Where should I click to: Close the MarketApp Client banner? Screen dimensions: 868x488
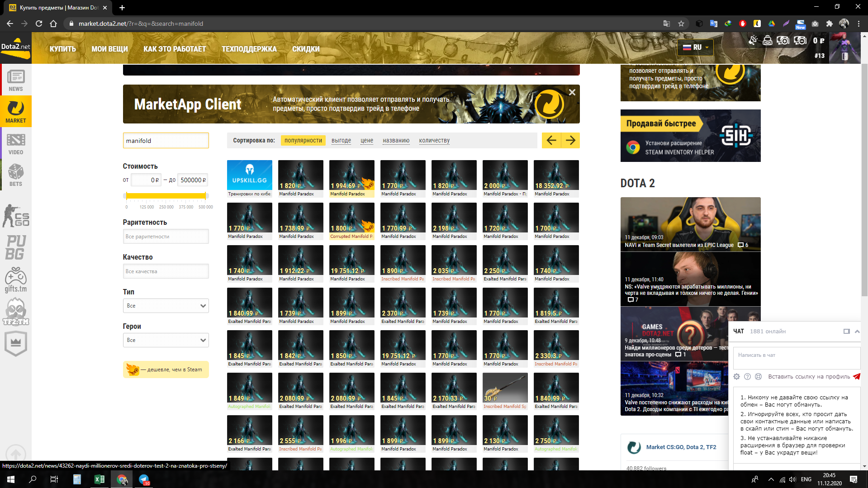[572, 92]
